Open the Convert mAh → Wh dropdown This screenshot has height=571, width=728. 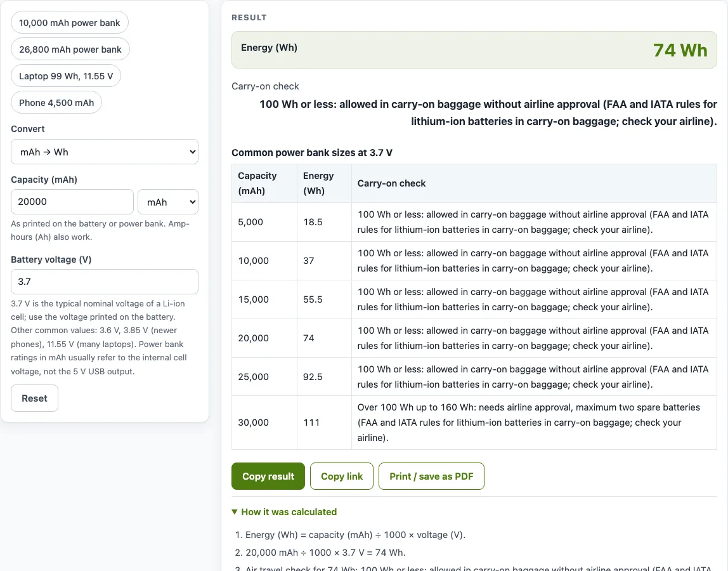click(105, 152)
